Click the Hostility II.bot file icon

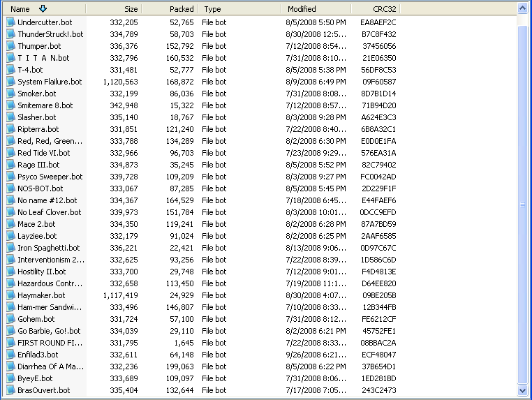tap(11, 272)
